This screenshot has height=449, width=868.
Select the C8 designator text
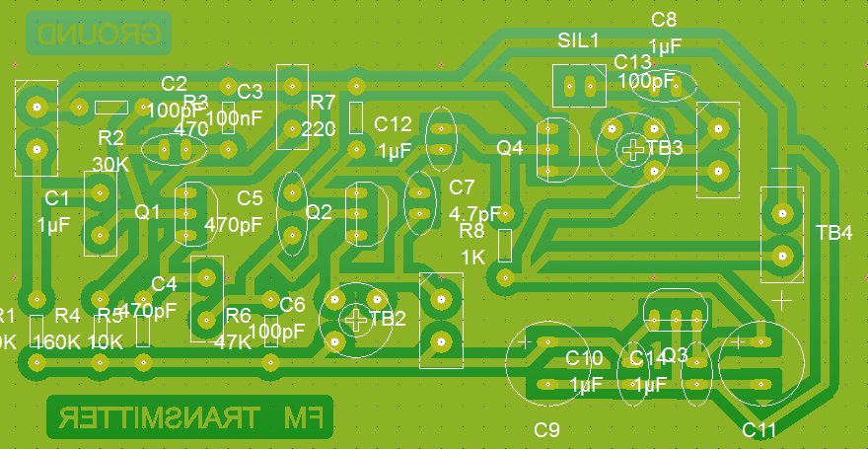(664, 20)
